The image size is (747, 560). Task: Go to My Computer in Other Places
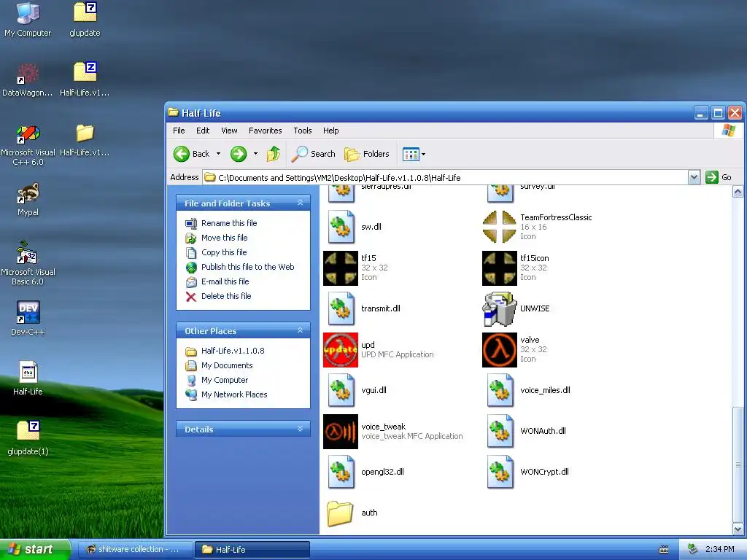pyautogui.click(x=225, y=380)
